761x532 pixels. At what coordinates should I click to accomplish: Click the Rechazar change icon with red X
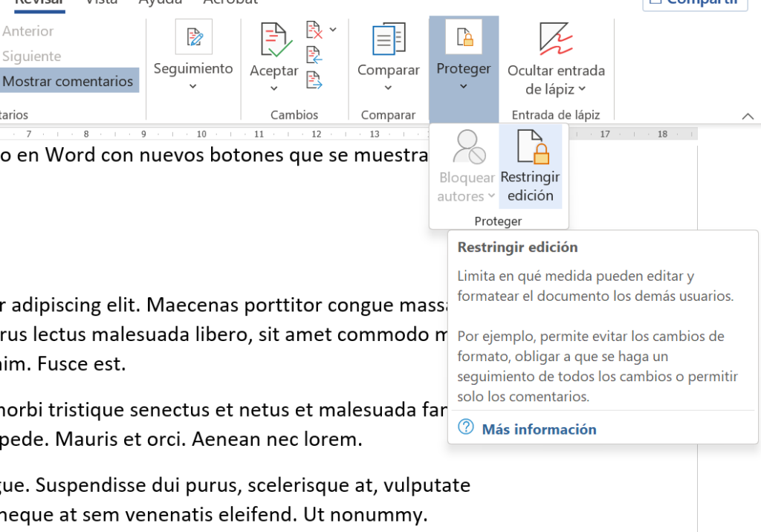click(x=314, y=30)
